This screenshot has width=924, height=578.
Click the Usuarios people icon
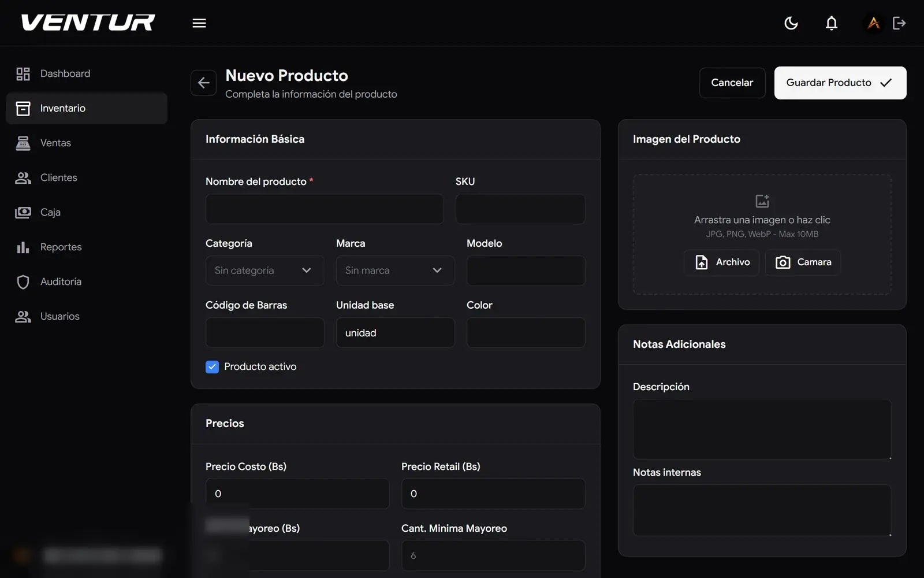(23, 316)
